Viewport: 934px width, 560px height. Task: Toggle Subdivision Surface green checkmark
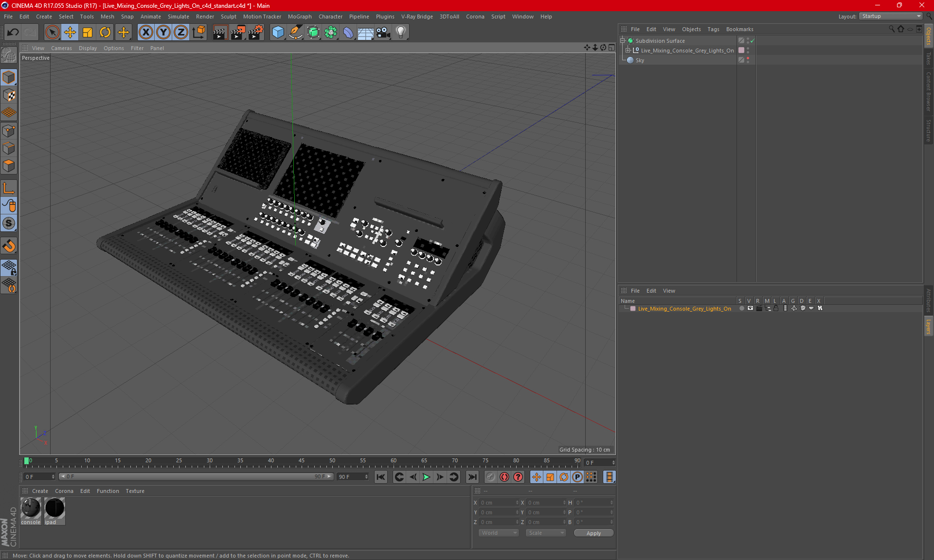(753, 41)
